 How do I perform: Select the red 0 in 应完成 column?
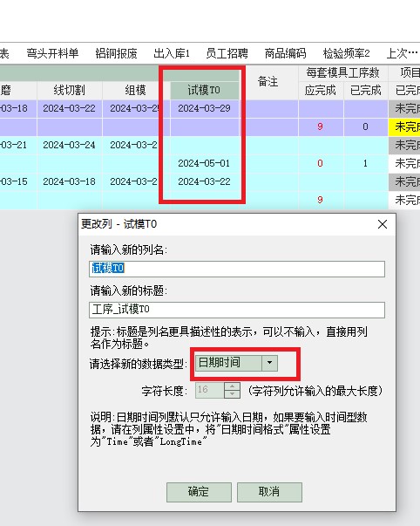coord(321,163)
